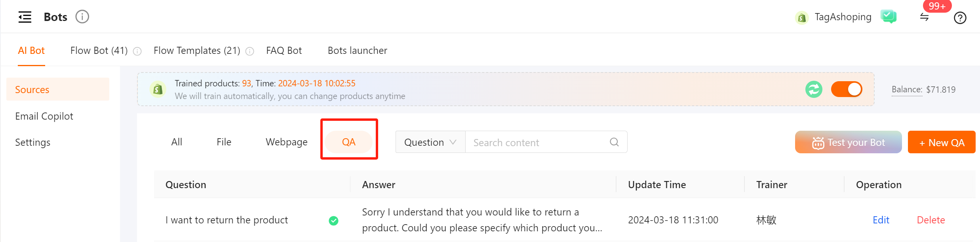Image resolution: width=980 pixels, height=242 pixels.
Task: Open the help question mark icon
Action: tap(960, 18)
